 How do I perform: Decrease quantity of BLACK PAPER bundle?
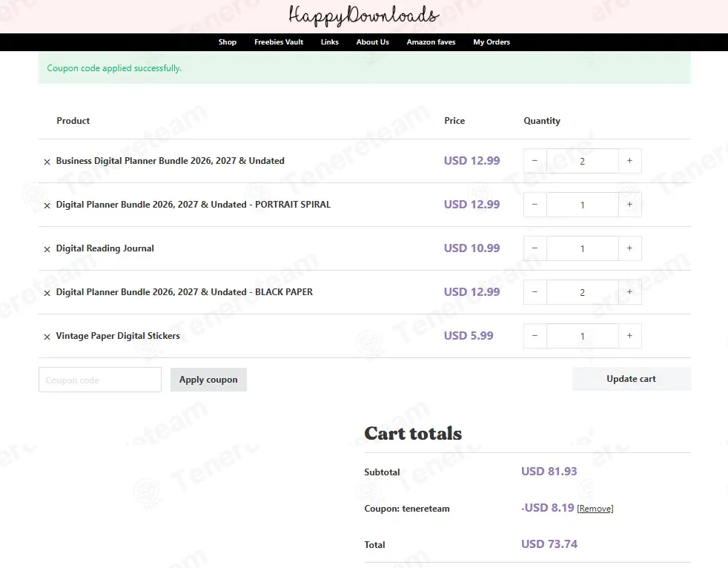coord(535,292)
